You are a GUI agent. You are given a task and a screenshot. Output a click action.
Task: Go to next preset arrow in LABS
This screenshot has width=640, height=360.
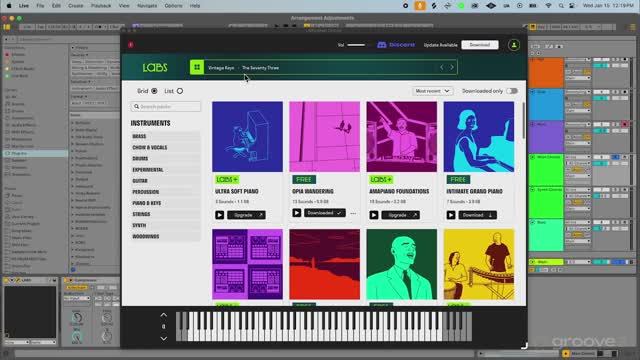coord(452,67)
